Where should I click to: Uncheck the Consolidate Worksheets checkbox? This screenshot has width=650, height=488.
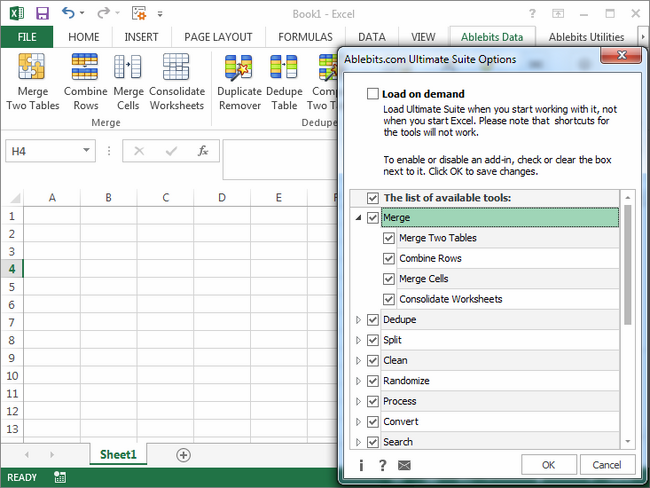[x=388, y=299]
